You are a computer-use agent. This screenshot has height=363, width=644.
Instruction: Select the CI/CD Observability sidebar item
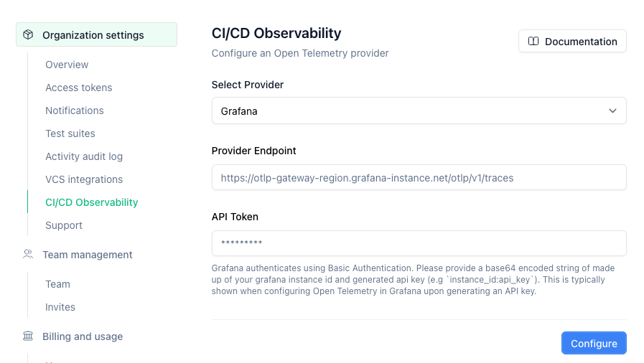pos(92,202)
